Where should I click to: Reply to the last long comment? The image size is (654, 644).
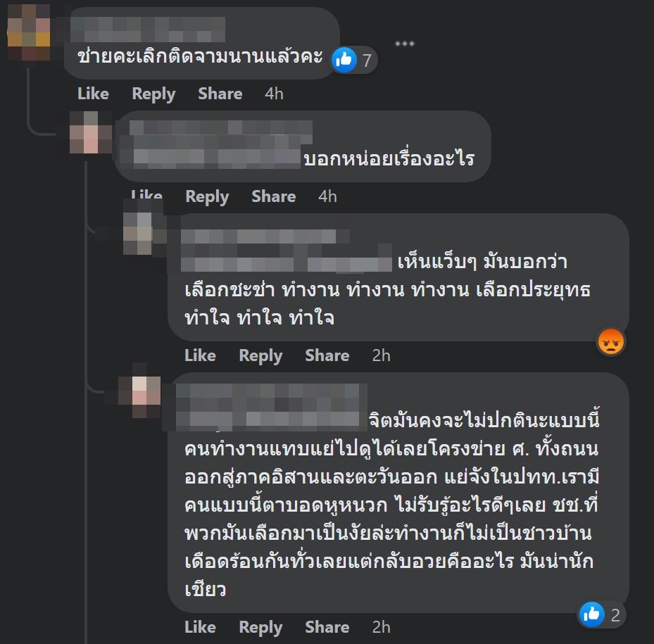point(260,628)
